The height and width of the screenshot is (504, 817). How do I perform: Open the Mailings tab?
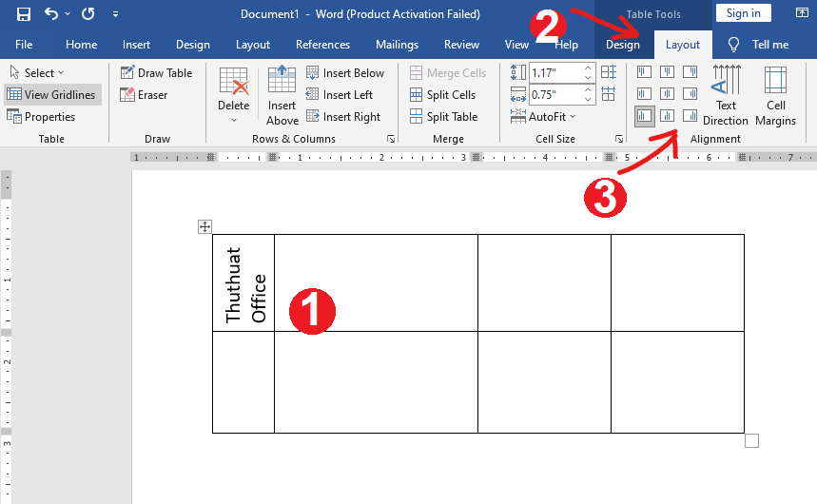[397, 45]
